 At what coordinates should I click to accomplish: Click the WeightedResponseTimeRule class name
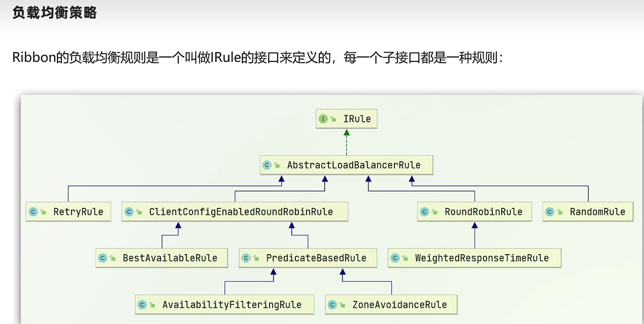[x=482, y=258]
